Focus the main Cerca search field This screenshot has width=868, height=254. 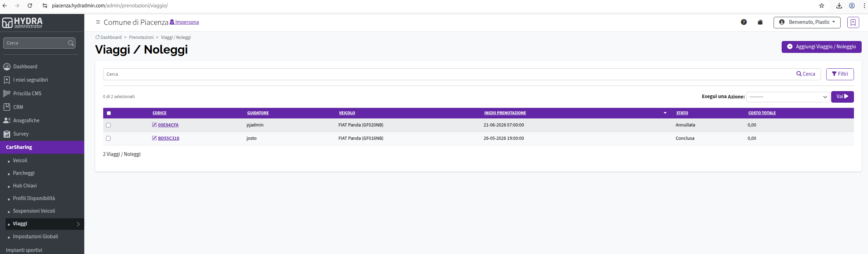pyautogui.click(x=449, y=74)
